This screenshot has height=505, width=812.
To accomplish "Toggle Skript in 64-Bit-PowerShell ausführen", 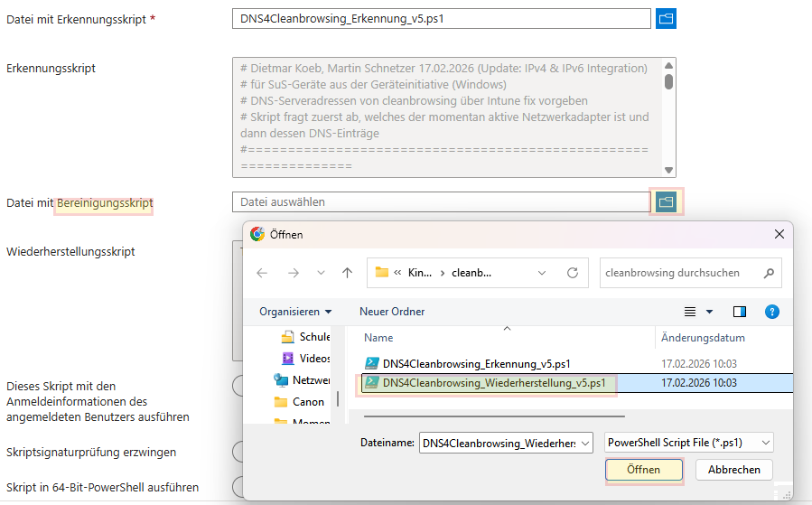I will point(238,487).
